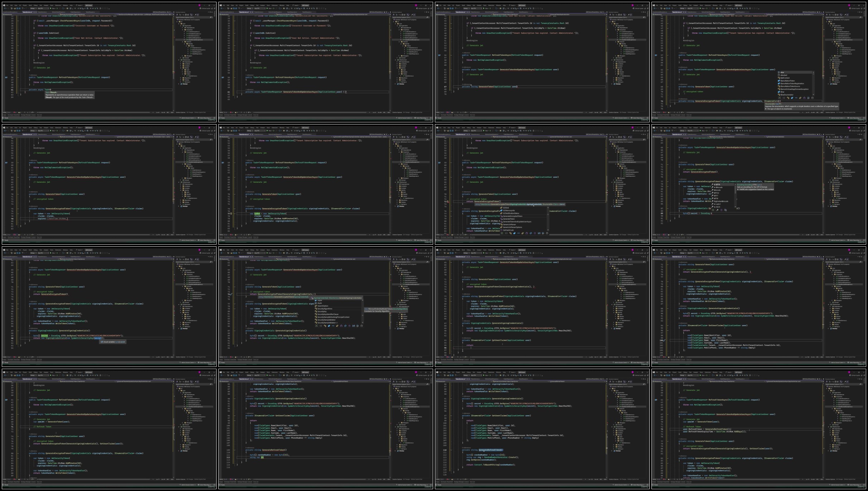Open the frame showing the Encoding UTF8 completion list

tap(759, 185)
